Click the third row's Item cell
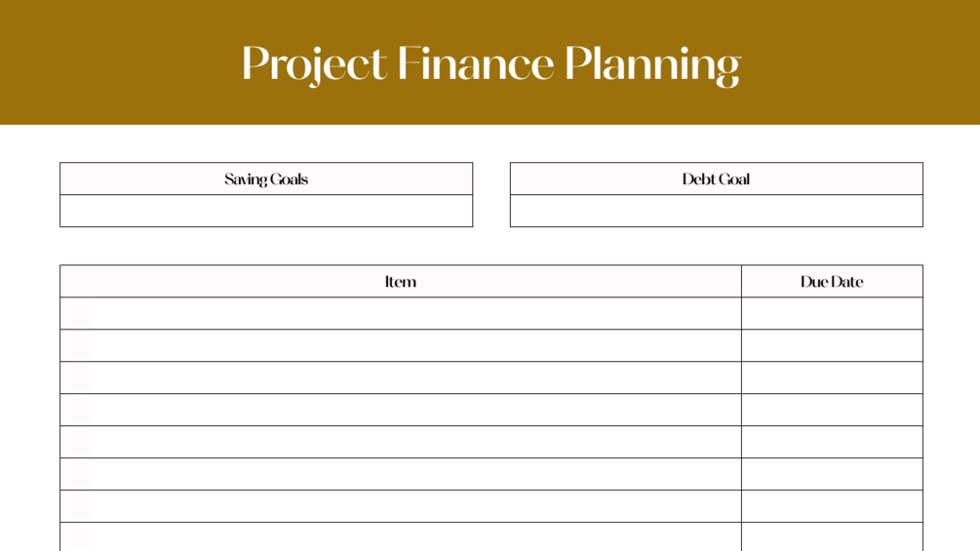Screen dimensions: 980x551 410,378
